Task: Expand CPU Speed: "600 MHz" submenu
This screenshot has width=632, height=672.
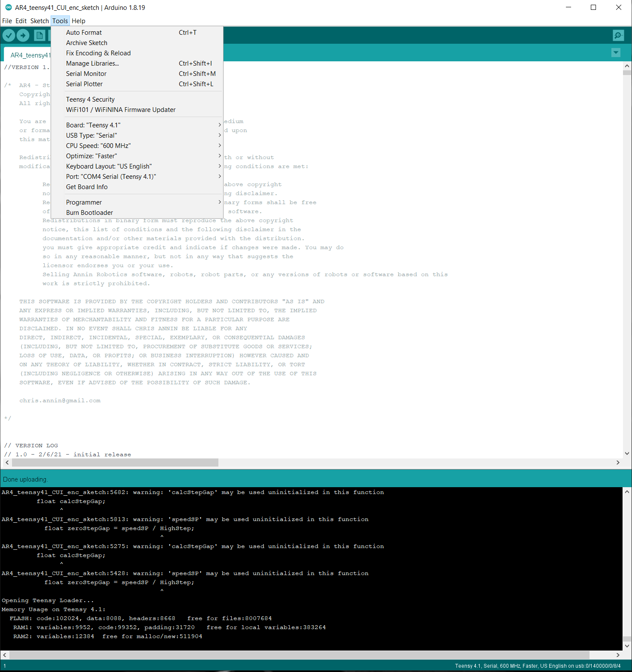Action: pos(137,146)
